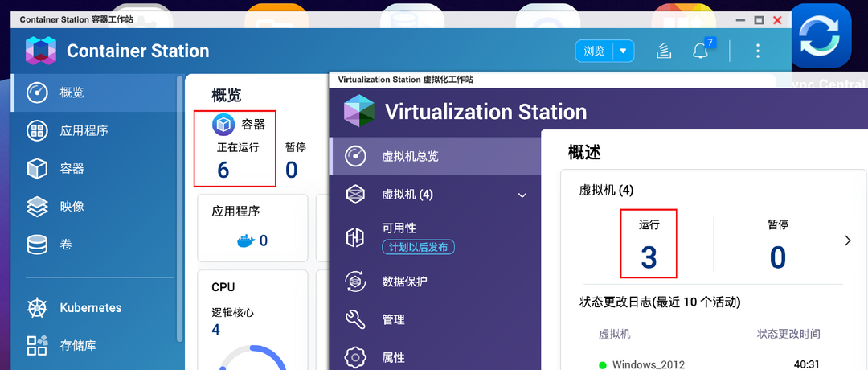The width and height of the screenshot is (868, 370).
Task: Click the 属性 gear icon
Action: [x=355, y=356]
